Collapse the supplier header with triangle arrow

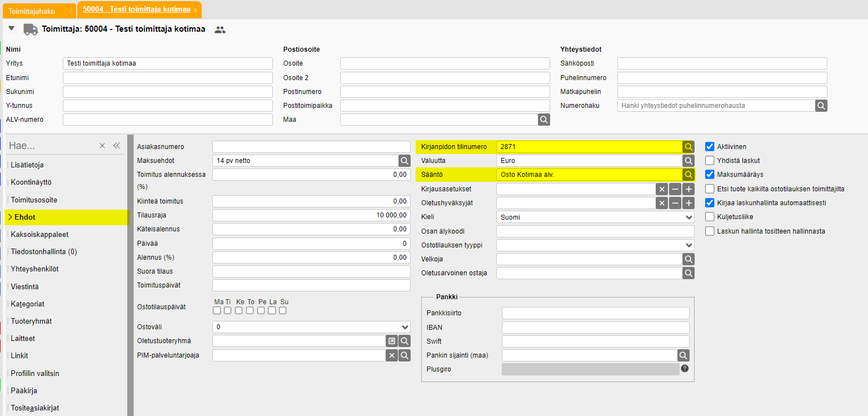point(11,28)
